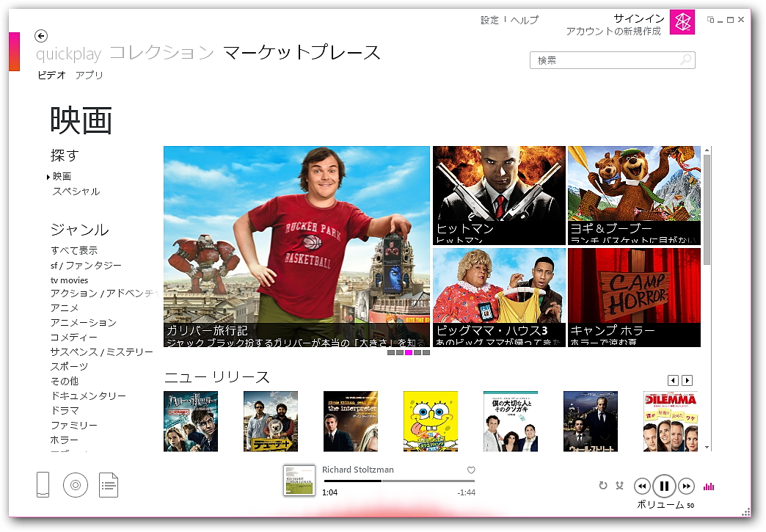This screenshot has width=766, height=532.
Task: Open the quickplay tab
Action: click(x=68, y=54)
